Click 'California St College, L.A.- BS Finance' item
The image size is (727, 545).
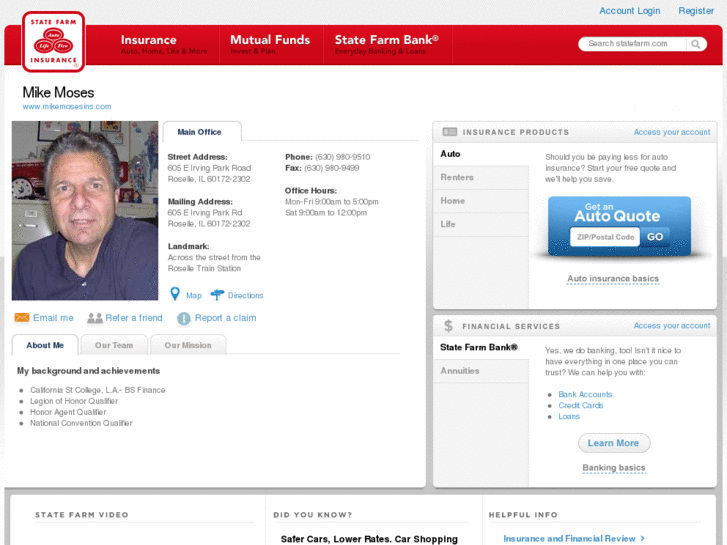[97, 390]
